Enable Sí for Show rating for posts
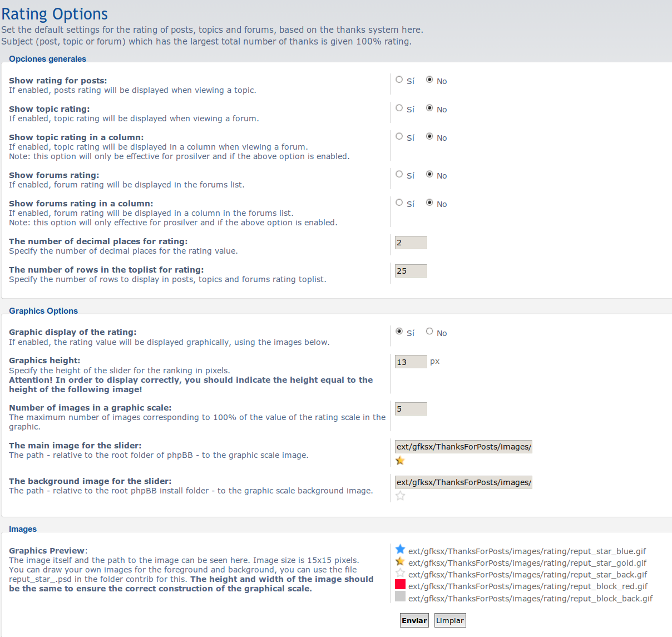This screenshot has height=637, width=672. (x=399, y=80)
